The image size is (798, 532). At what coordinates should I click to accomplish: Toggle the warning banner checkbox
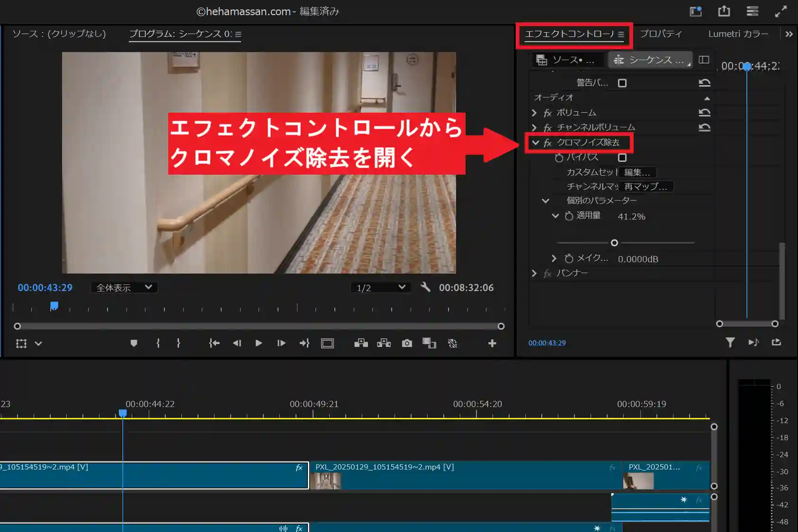622,83
